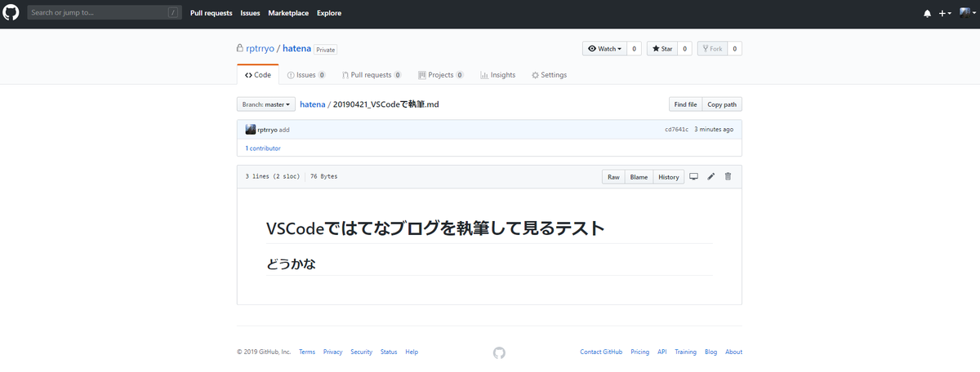Delete this file with trash icon

pos(728,177)
